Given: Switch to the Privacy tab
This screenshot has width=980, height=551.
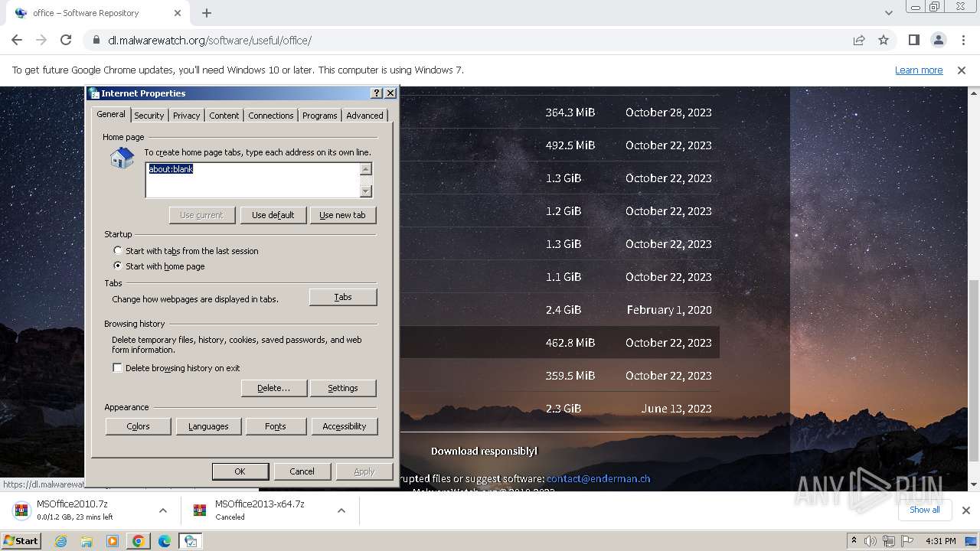Looking at the screenshot, I should pyautogui.click(x=186, y=116).
